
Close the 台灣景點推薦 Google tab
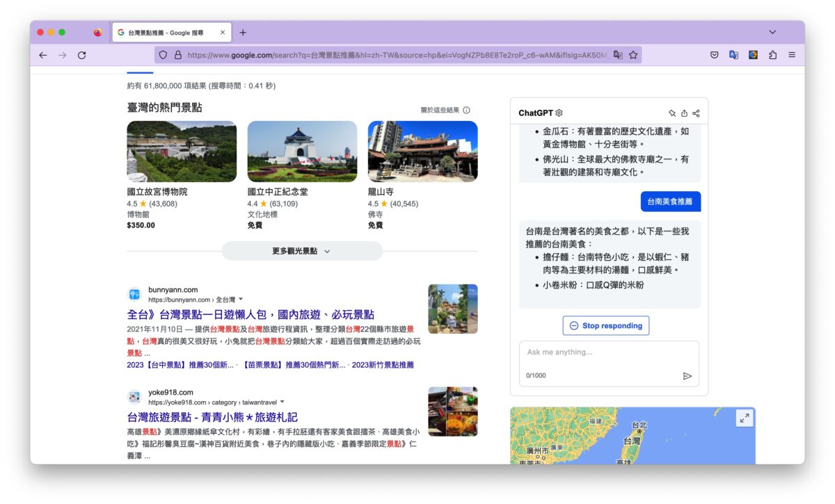click(223, 33)
